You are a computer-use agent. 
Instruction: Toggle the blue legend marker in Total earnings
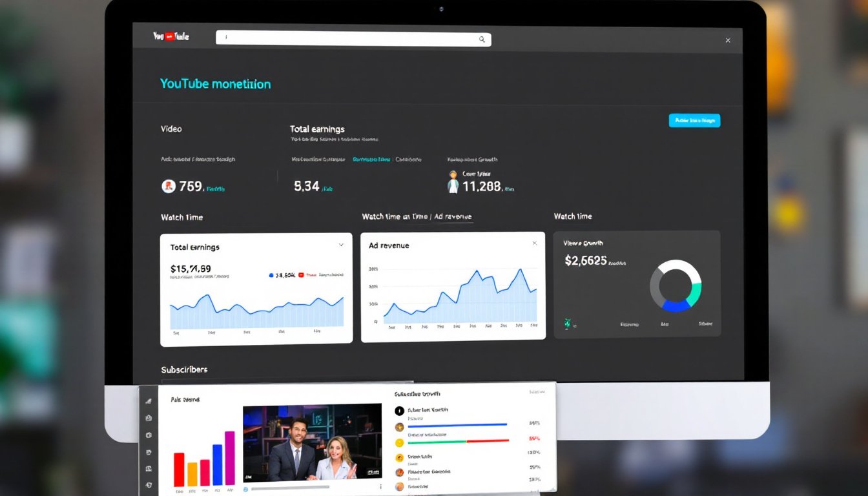pos(271,275)
